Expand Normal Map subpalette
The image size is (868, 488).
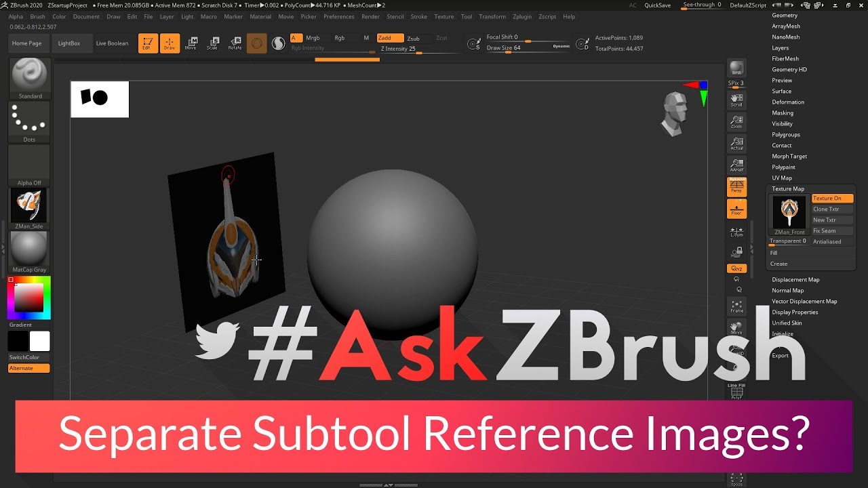click(788, 290)
